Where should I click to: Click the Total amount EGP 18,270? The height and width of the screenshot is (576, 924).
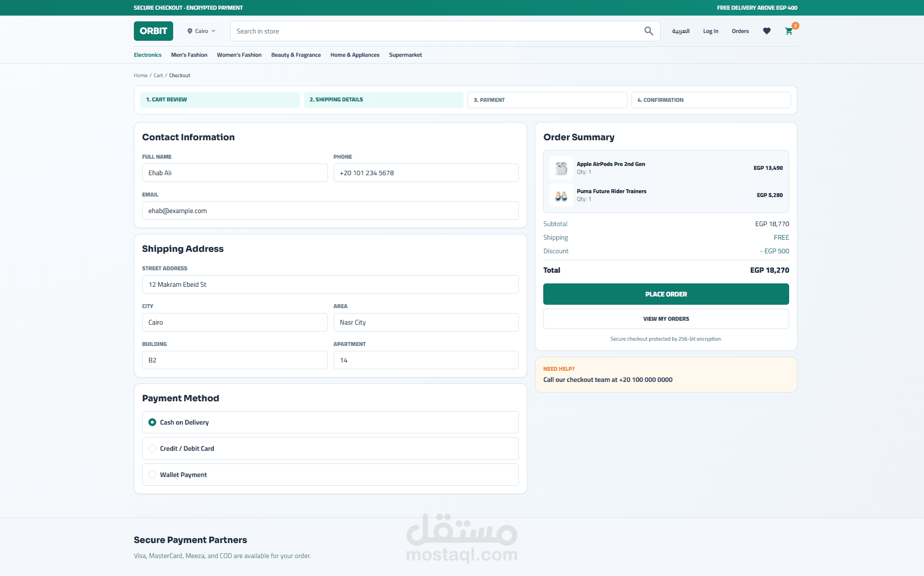point(770,270)
